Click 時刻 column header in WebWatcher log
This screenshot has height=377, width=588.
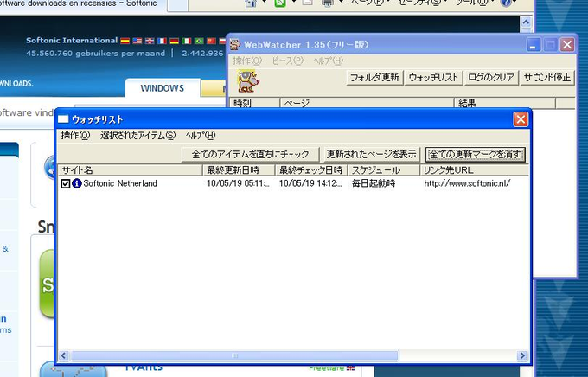tap(254, 103)
